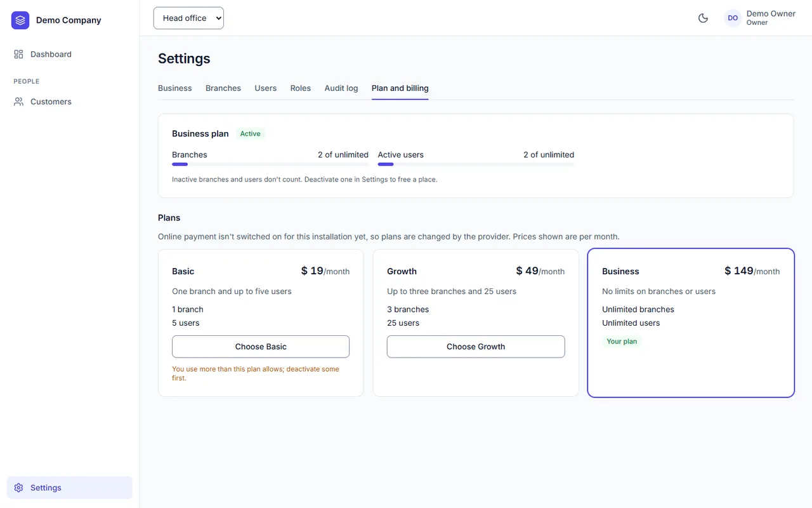Select the Roles tab

point(301,88)
